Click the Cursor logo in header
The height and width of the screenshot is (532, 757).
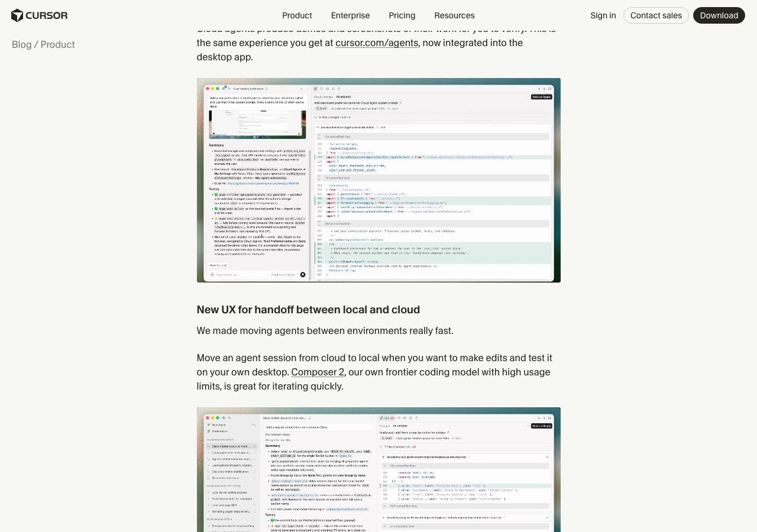39,15
